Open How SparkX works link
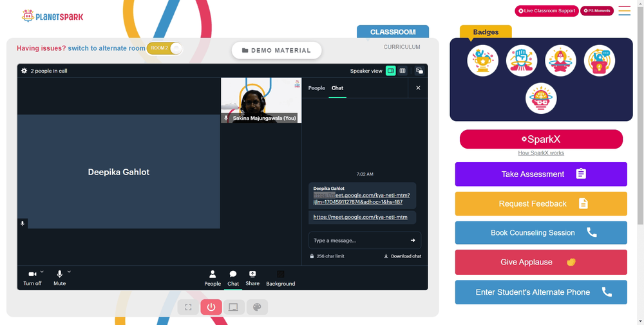The width and height of the screenshot is (644, 325). [541, 153]
